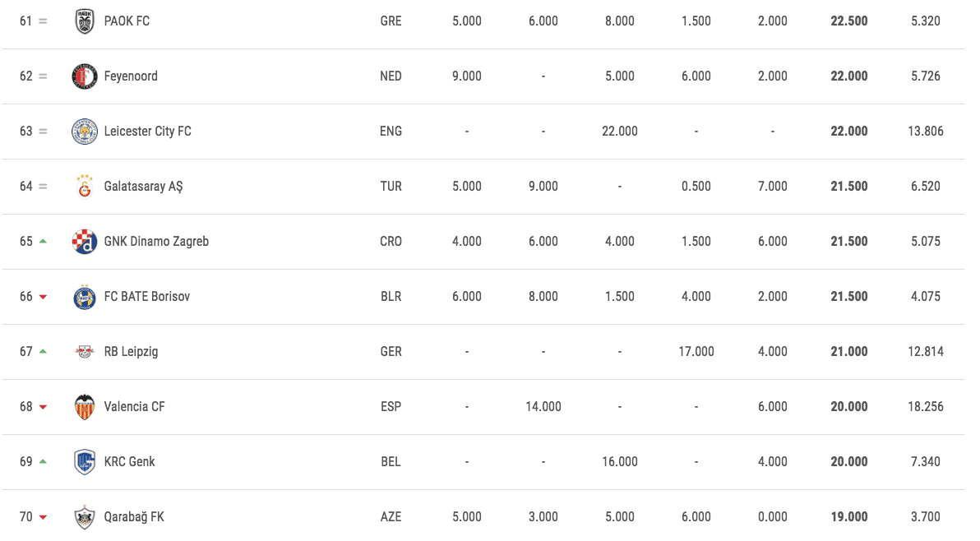Click the red down arrow beside rank 68
This screenshot has height=541, width=980.
(43, 407)
